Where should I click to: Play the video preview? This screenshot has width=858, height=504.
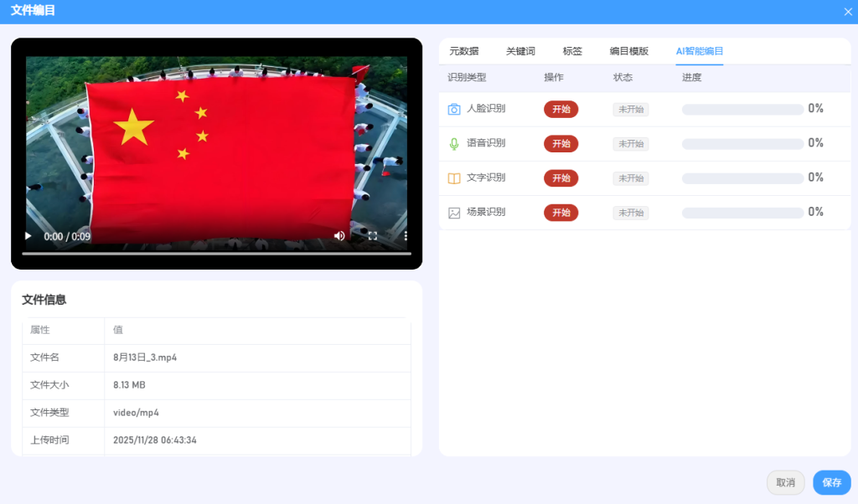(28, 236)
